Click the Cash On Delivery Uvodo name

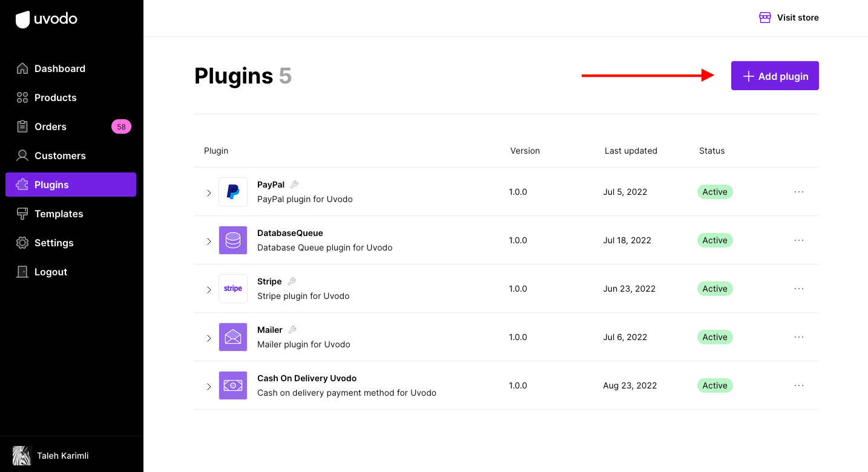pyautogui.click(x=307, y=378)
